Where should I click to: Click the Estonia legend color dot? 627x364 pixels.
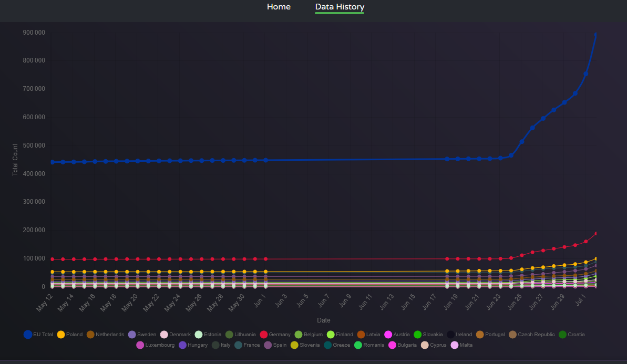[x=199, y=335]
